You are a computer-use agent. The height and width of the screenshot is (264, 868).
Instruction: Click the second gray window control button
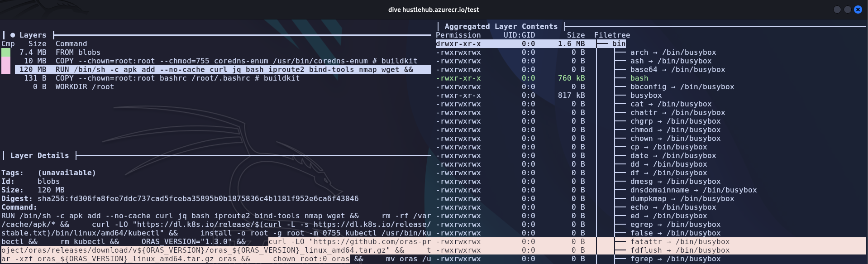(x=847, y=10)
